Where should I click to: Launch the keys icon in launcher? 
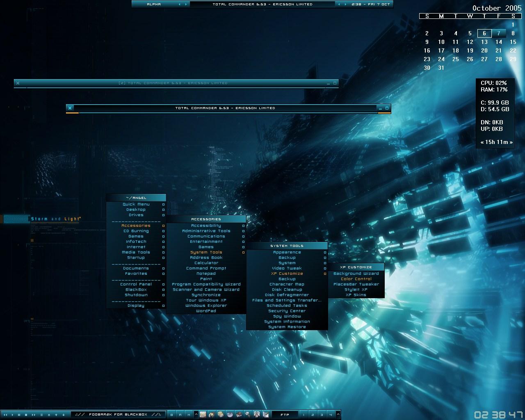248,415
